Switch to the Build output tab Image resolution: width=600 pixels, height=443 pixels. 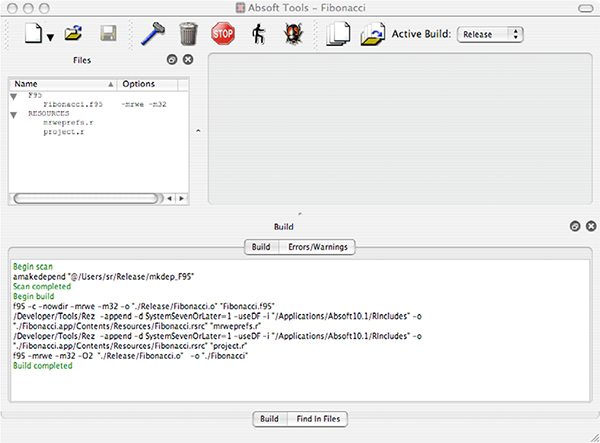[261, 247]
